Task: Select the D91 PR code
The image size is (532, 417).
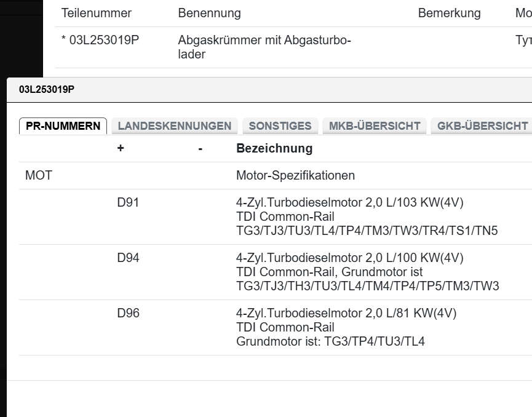Action: click(x=128, y=202)
